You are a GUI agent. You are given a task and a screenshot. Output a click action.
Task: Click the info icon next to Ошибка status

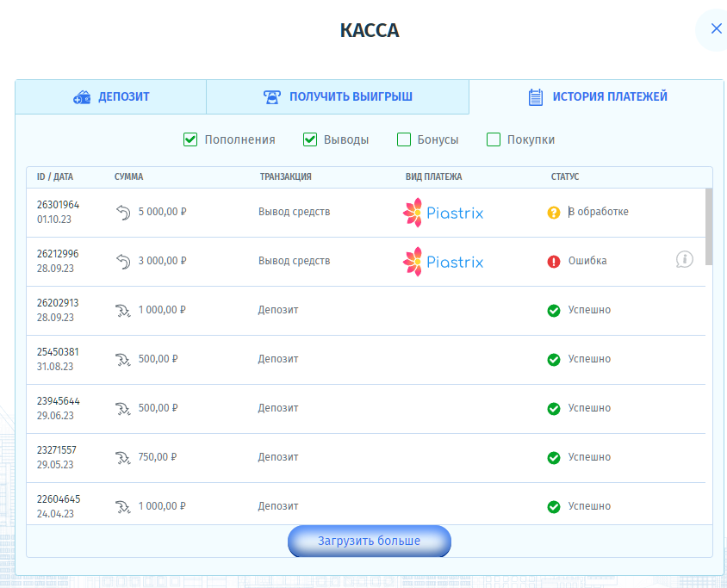coord(685,259)
